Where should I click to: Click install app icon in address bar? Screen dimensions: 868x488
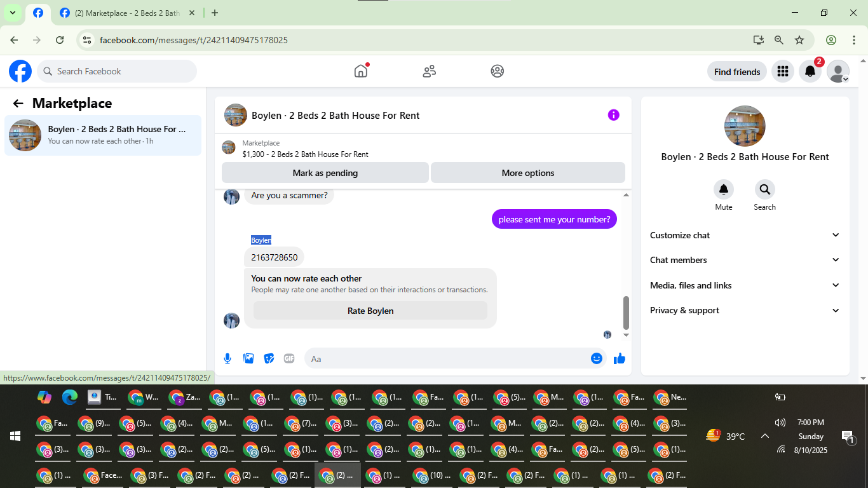(759, 40)
